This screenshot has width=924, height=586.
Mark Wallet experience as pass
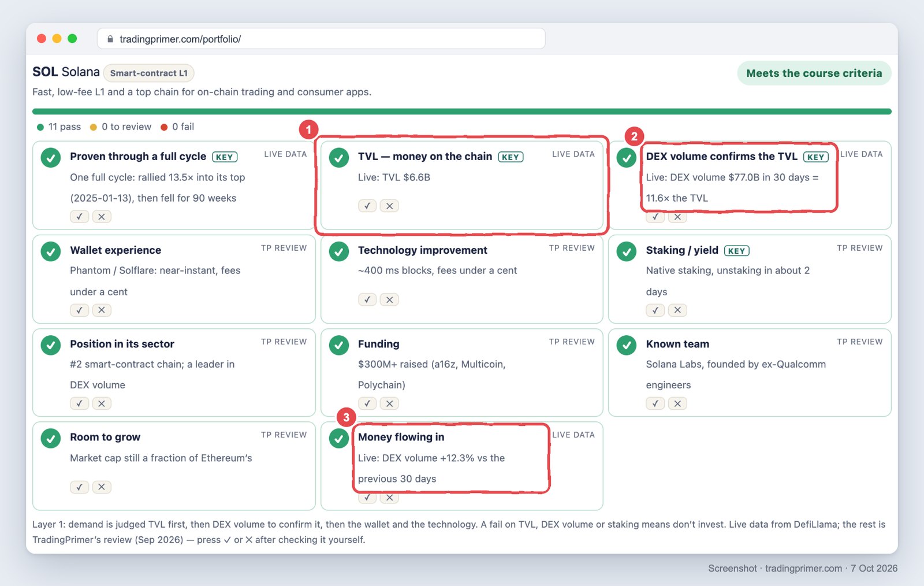(x=79, y=310)
